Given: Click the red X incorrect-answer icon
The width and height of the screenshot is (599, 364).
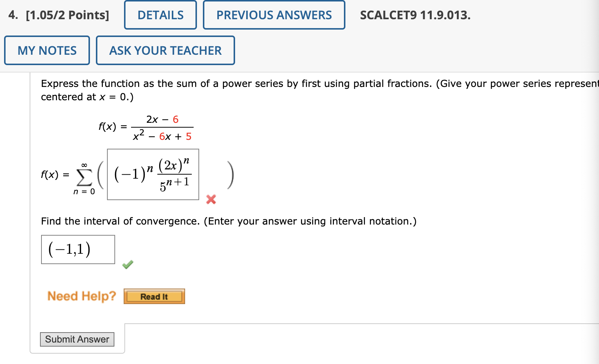Looking at the screenshot, I should pyautogui.click(x=211, y=199).
